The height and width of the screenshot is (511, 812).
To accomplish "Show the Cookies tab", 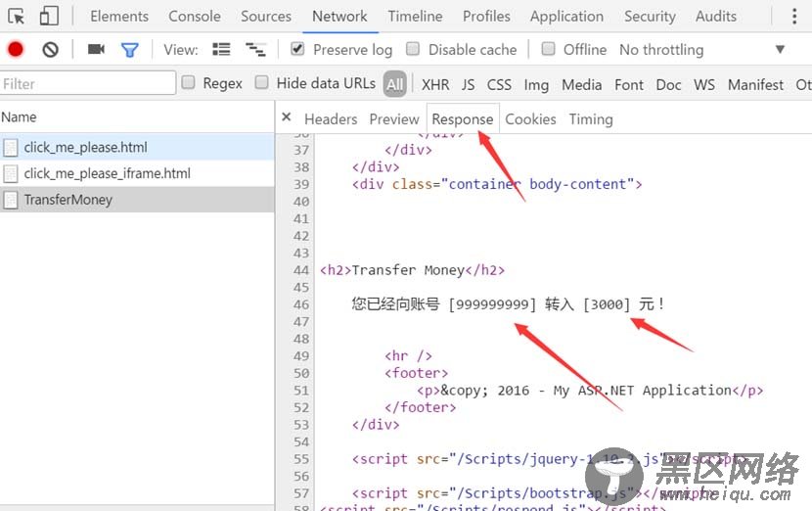I will click(x=530, y=119).
